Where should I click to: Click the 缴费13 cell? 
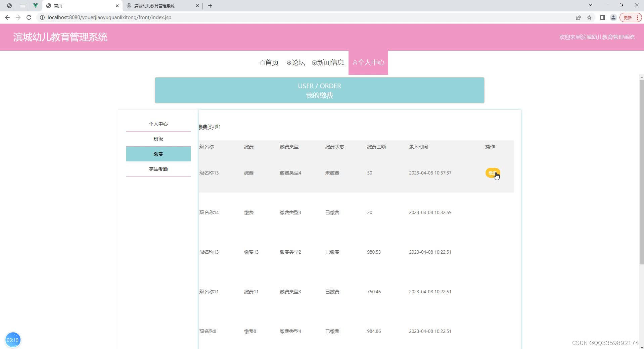[251, 252]
